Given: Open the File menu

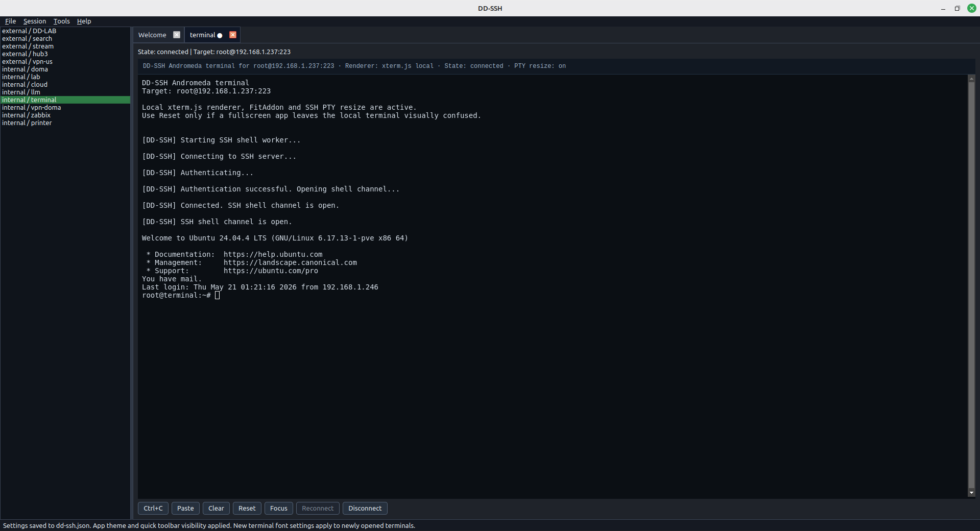Looking at the screenshot, I should (x=10, y=21).
